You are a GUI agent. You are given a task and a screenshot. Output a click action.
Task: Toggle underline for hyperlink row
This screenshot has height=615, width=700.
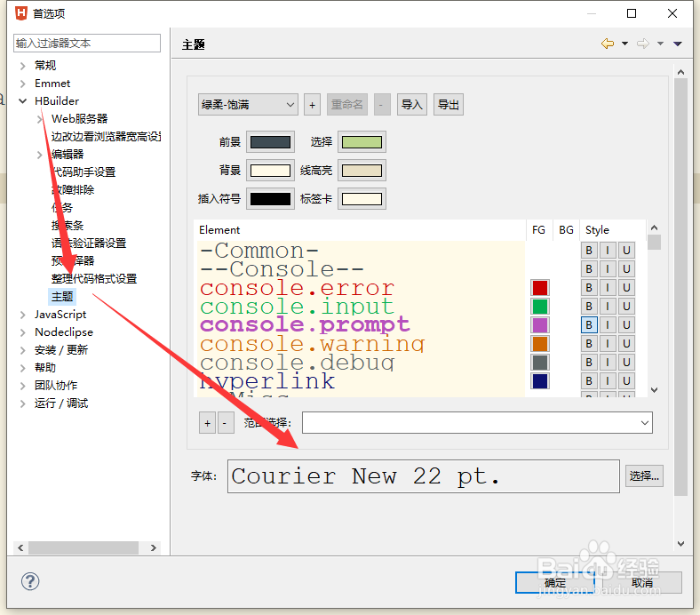[x=626, y=381]
